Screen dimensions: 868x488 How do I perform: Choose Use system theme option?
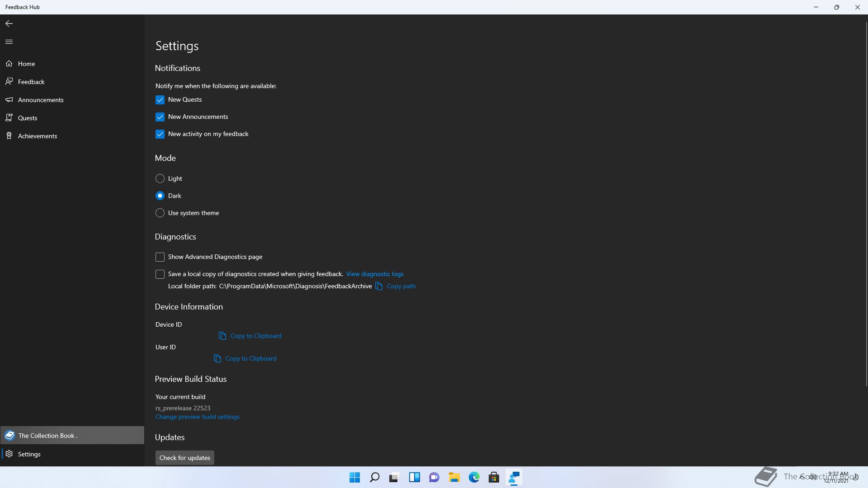(160, 213)
